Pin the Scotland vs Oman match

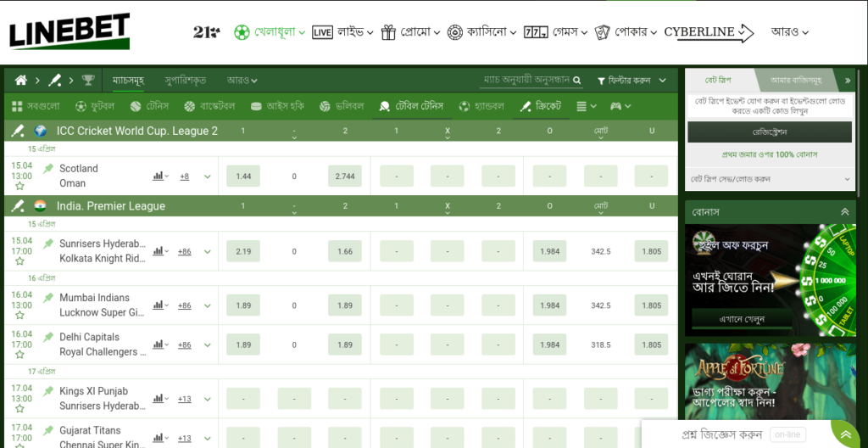(x=48, y=168)
